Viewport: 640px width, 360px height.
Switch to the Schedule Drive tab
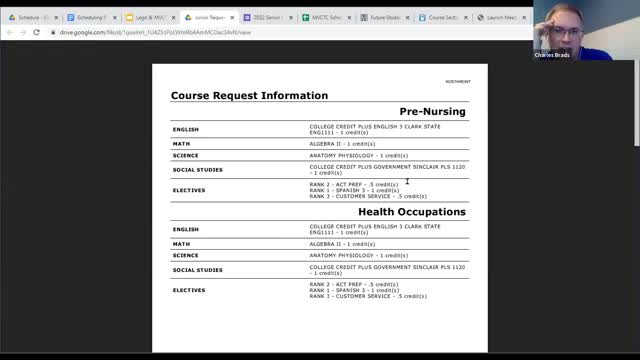(x=29, y=18)
